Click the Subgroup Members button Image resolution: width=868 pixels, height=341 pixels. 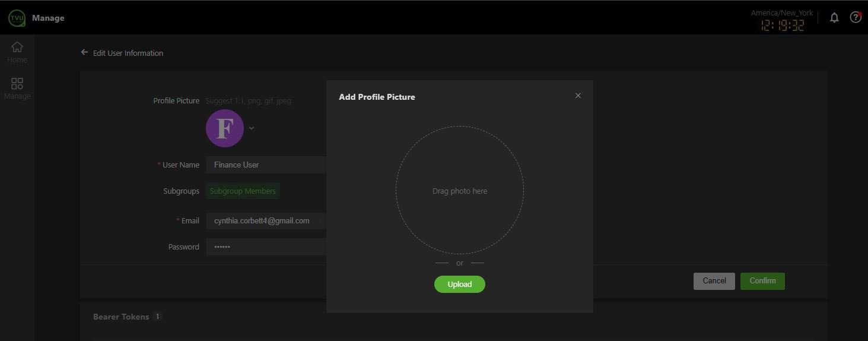coord(243,191)
